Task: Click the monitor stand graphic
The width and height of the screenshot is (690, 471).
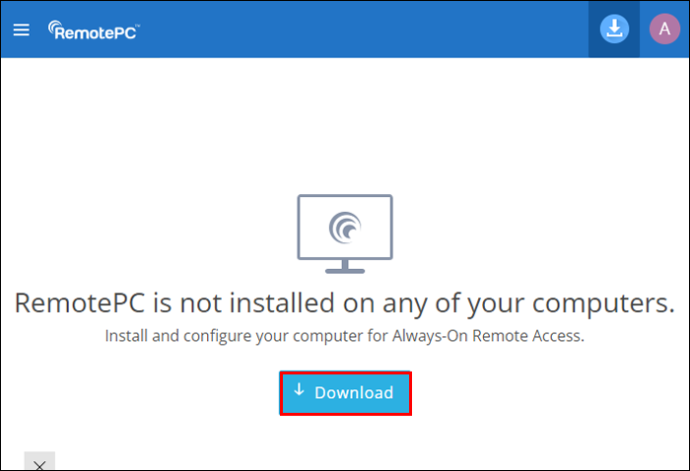Action: point(345,267)
